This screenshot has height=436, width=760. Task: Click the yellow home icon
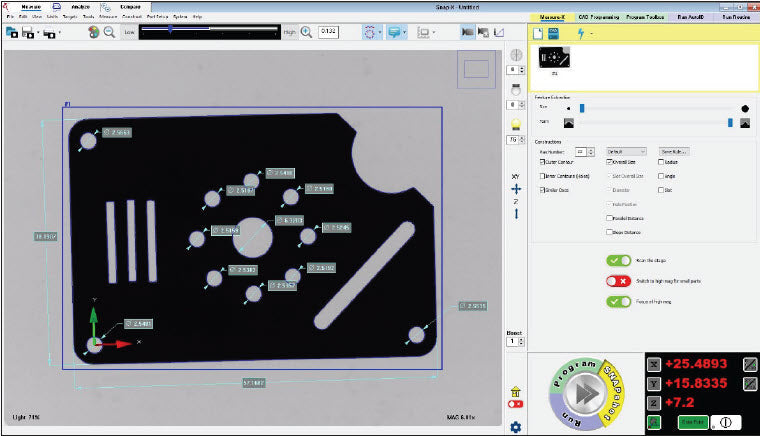[515, 391]
